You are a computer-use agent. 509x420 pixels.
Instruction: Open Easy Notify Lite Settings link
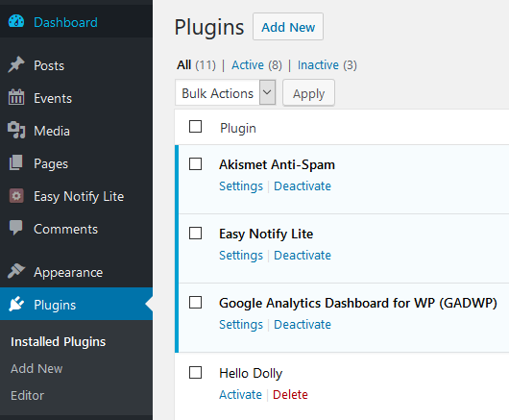(x=241, y=256)
